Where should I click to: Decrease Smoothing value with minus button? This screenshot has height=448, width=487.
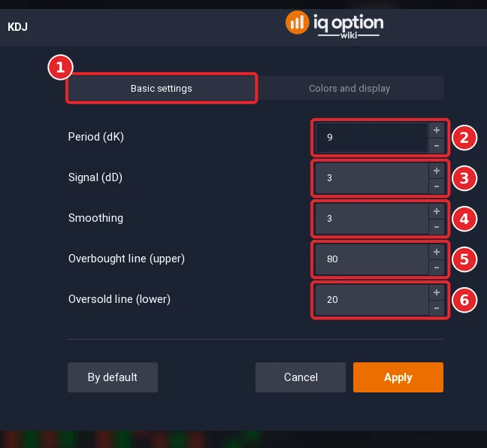pos(437,227)
